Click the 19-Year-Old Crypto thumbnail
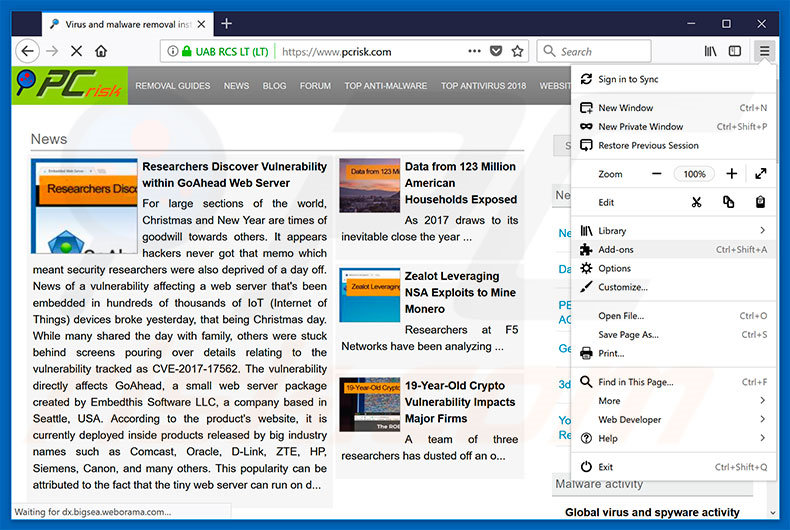The image size is (790, 530). tap(369, 405)
